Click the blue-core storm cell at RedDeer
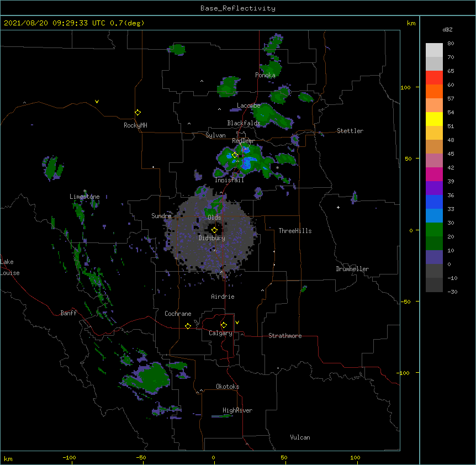 [245, 161]
